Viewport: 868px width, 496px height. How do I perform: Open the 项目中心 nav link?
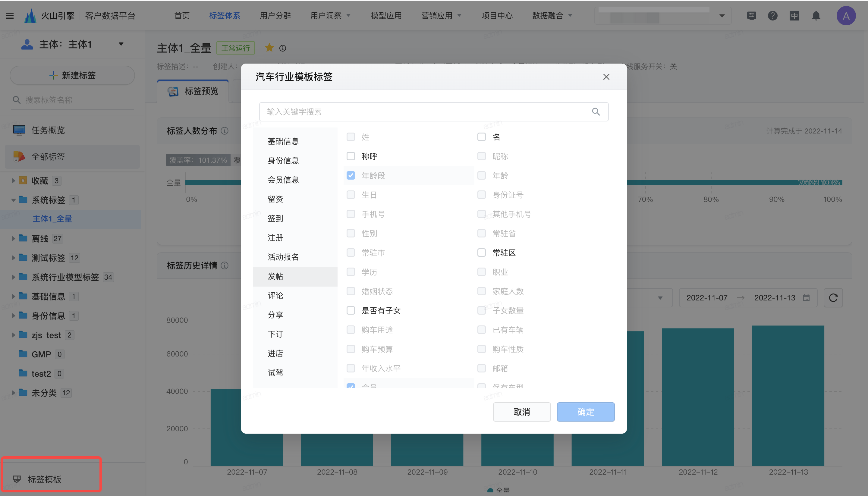[497, 16]
